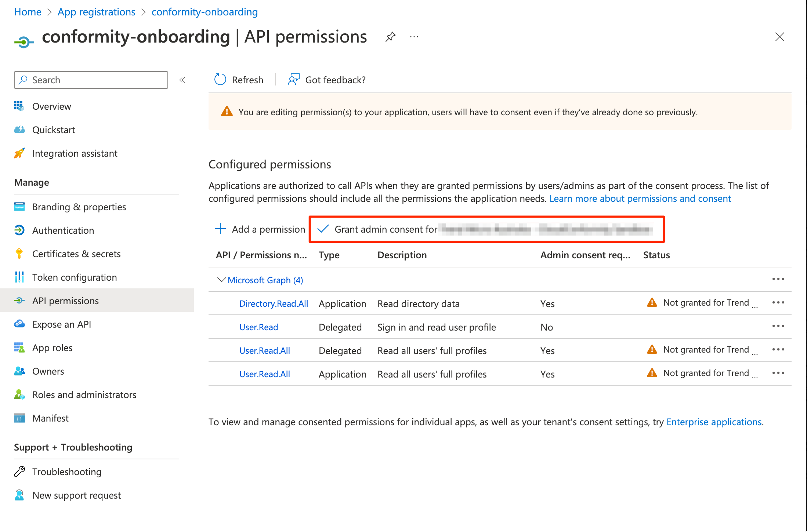Open more options for User.Read row
This screenshot has width=807, height=532.
(778, 326)
